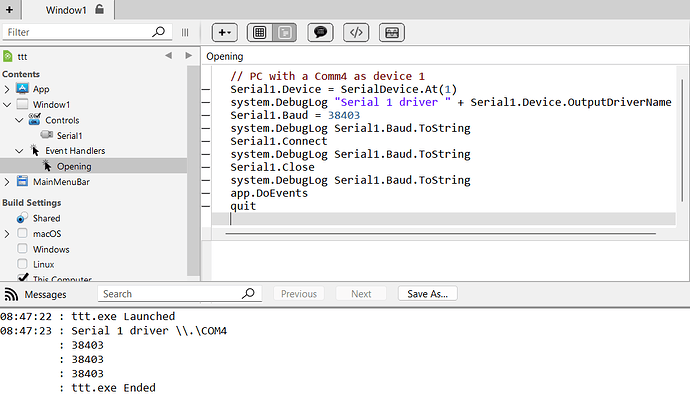The height and width of the screenshot is (408, 690).
Task: Collapse the Event Handlers node
Action: coord(19,151)
